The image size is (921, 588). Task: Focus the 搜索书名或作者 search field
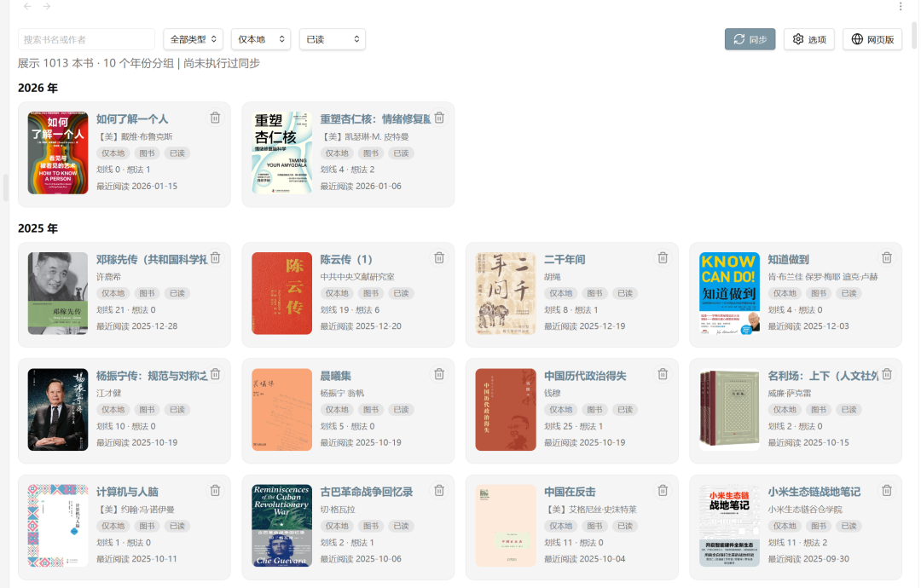click(x=86, y=39)
